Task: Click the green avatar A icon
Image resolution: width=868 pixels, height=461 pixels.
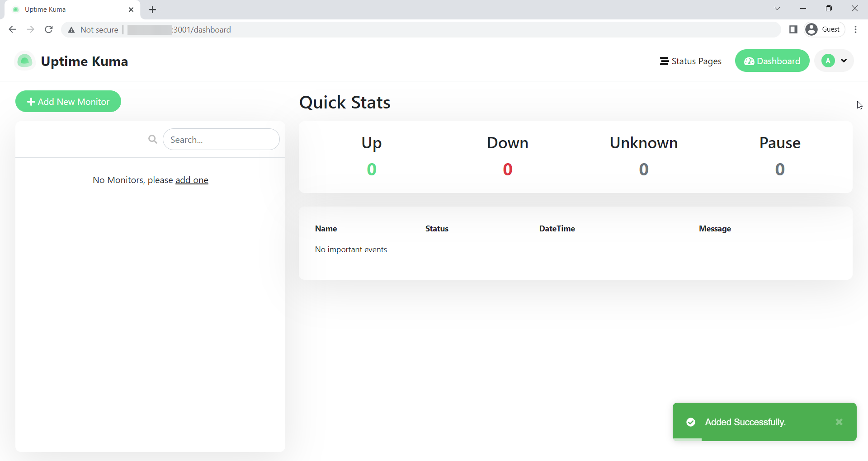Action: coord(828,61)
